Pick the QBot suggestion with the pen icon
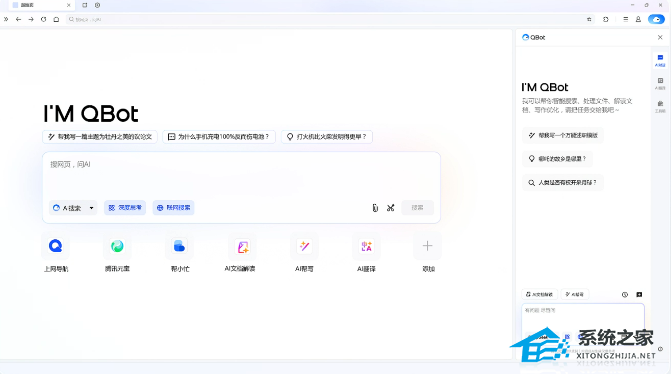Image resolution: width=671 pixels, height=374 pixels. click(563, 135)
